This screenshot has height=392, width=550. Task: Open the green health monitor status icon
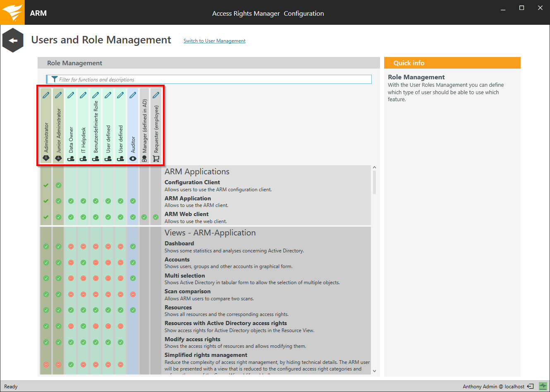coord(543,386)
